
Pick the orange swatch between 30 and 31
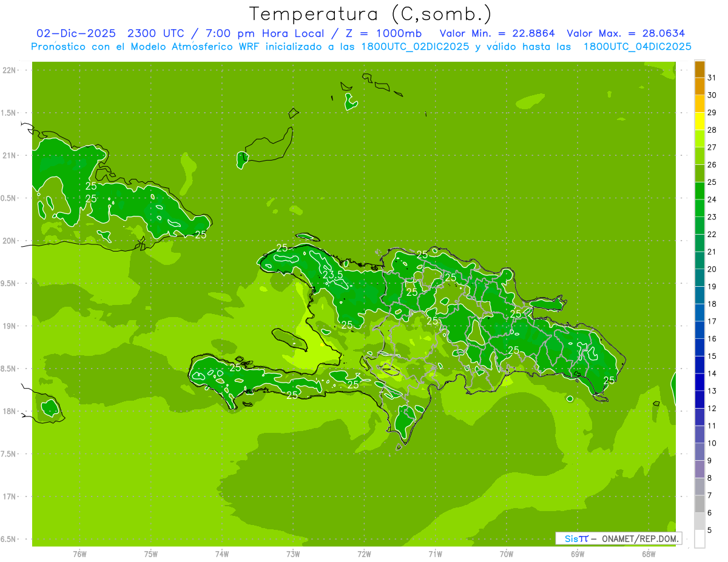(x=699, y=87)
